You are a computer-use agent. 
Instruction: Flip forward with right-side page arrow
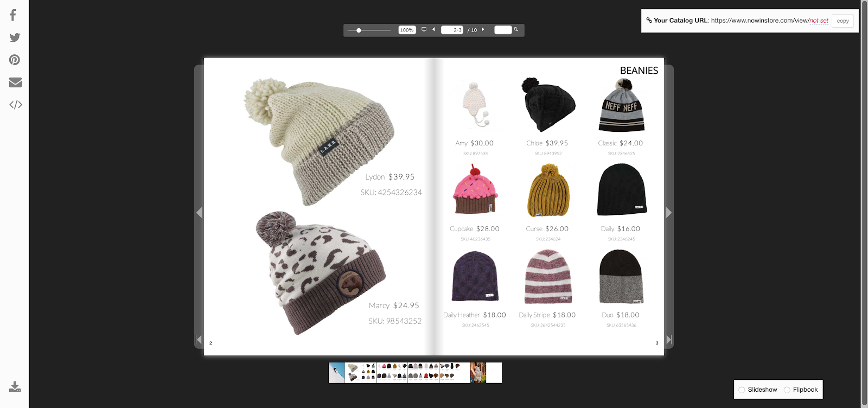(668, 213)
